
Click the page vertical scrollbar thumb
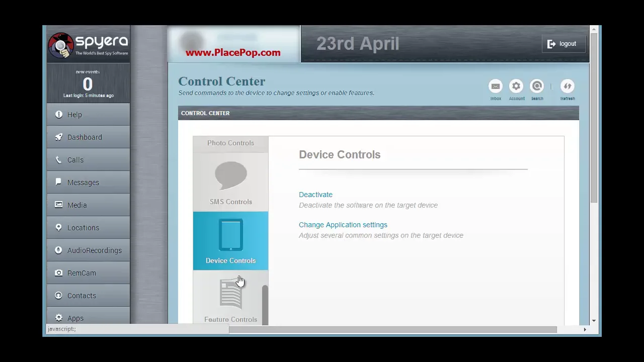click(x=594, y=118)
